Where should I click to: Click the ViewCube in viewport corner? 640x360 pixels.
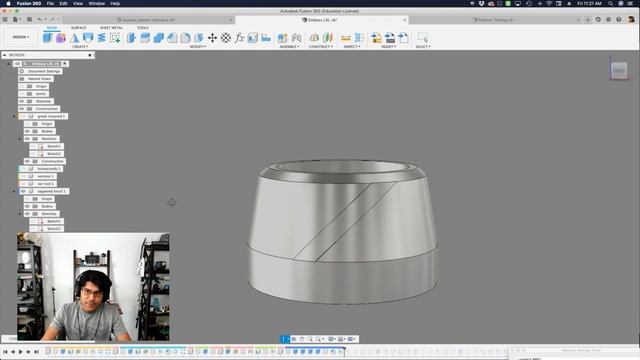click(x=619, y=71)
